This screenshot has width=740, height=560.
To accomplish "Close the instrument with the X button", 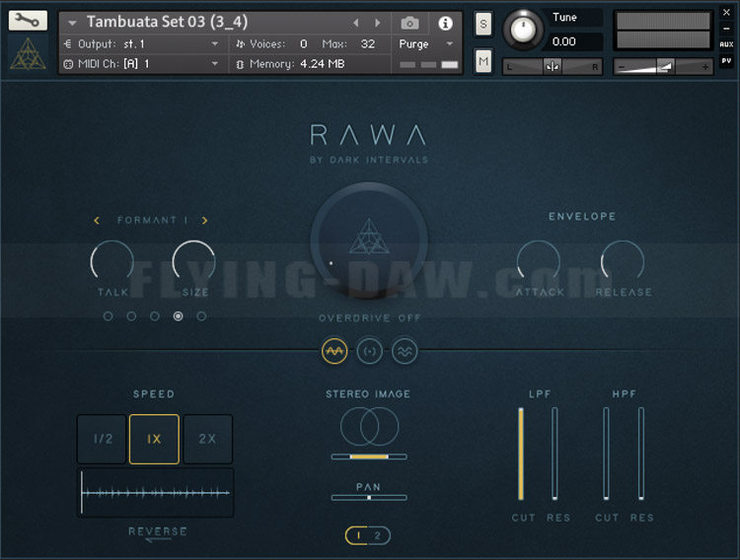I will tap(726, 13).
